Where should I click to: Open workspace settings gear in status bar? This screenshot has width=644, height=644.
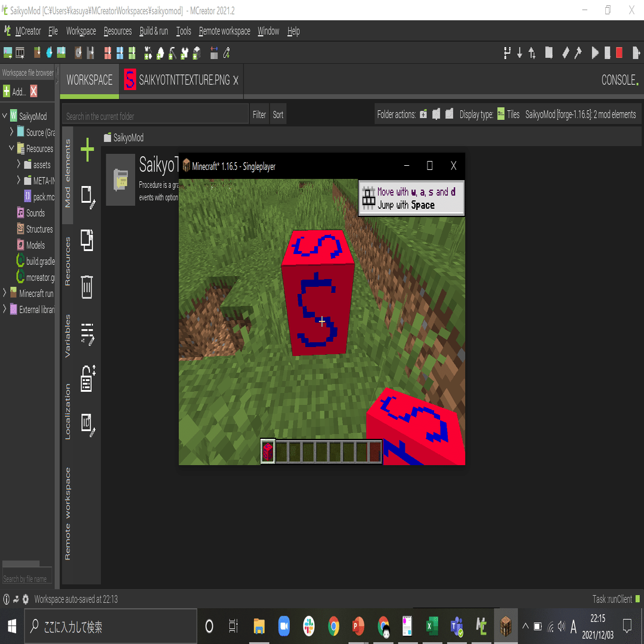pyautogui.click(x=26, y=599)
